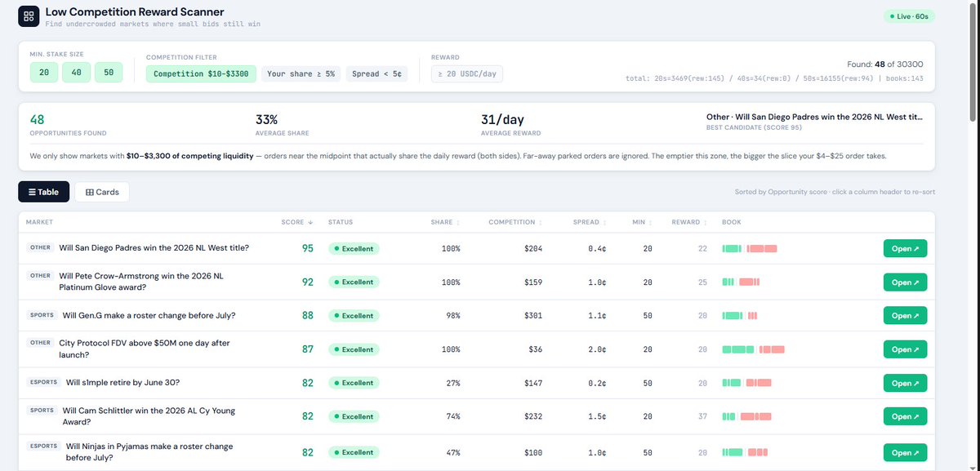Open the San Diego Padres market
Screen dimensions: 980x471
click(905, 248)
